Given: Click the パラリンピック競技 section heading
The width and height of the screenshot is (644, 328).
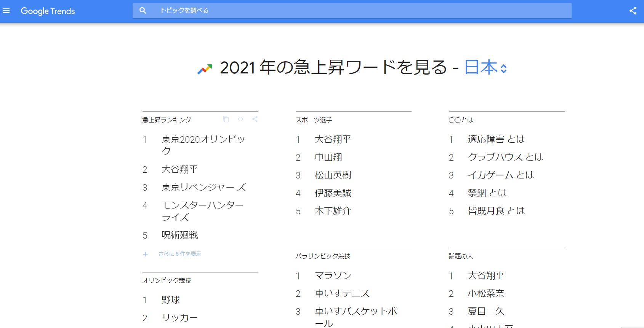Looking at the screenshot, I should coord(323,256).
